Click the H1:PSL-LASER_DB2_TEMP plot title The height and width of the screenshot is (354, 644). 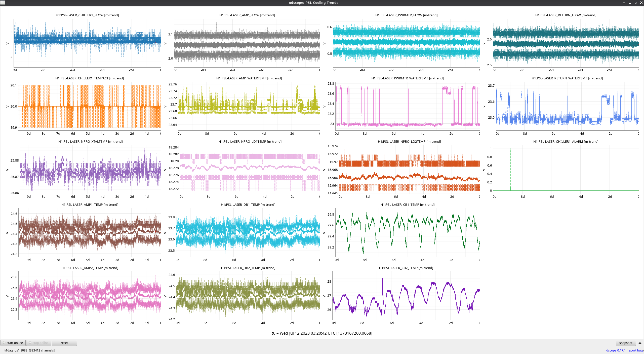tap(248, 268)
